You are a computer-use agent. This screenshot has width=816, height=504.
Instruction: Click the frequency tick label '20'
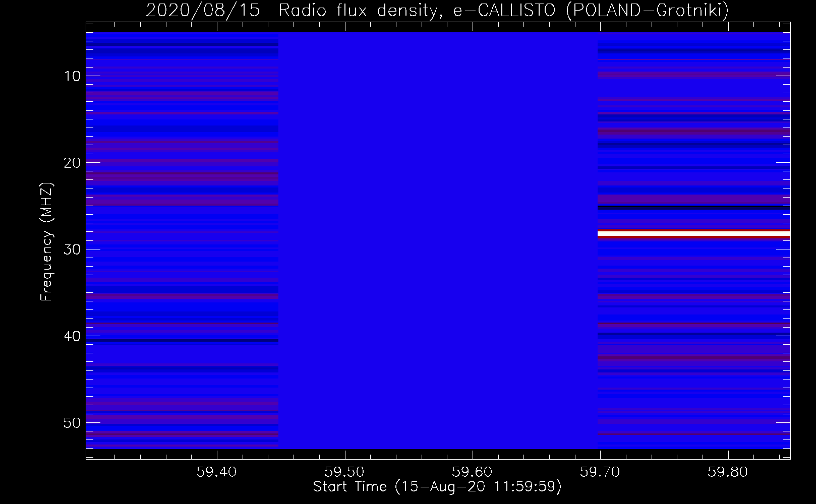pos(73,163)
